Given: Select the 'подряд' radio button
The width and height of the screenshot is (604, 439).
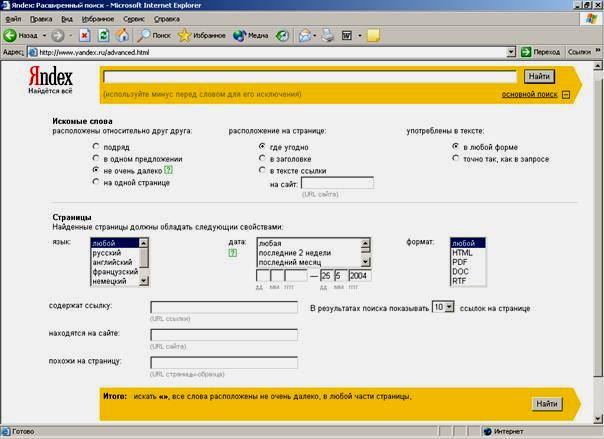Looking at the screenshot, I should coord(96,146).
